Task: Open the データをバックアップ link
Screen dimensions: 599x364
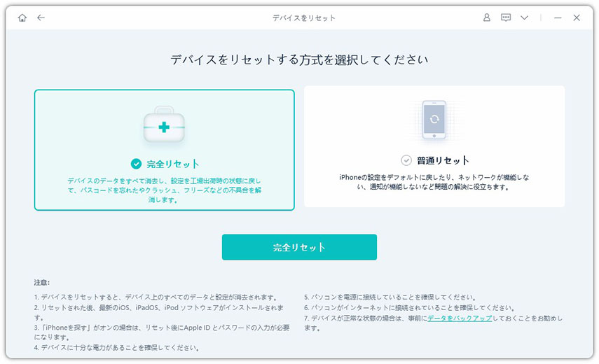Action: coord(460,318)
